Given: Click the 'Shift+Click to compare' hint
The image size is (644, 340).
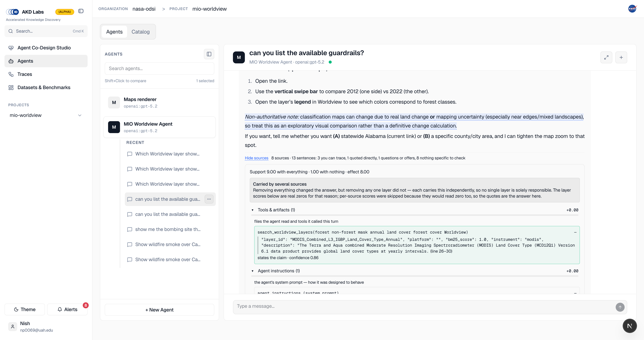Looking at the screenshot, I should click(125, 81).
